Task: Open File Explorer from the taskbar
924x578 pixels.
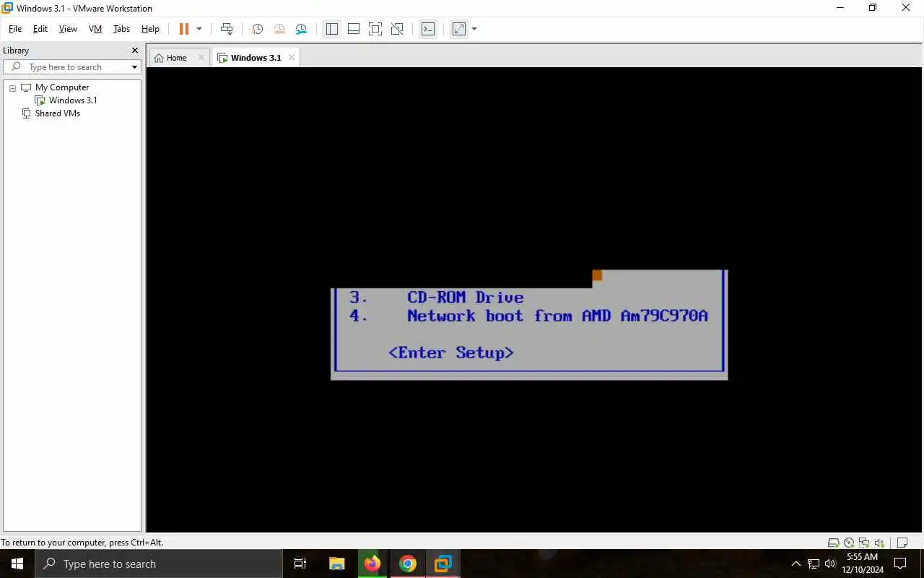Action: coord(336,564)
